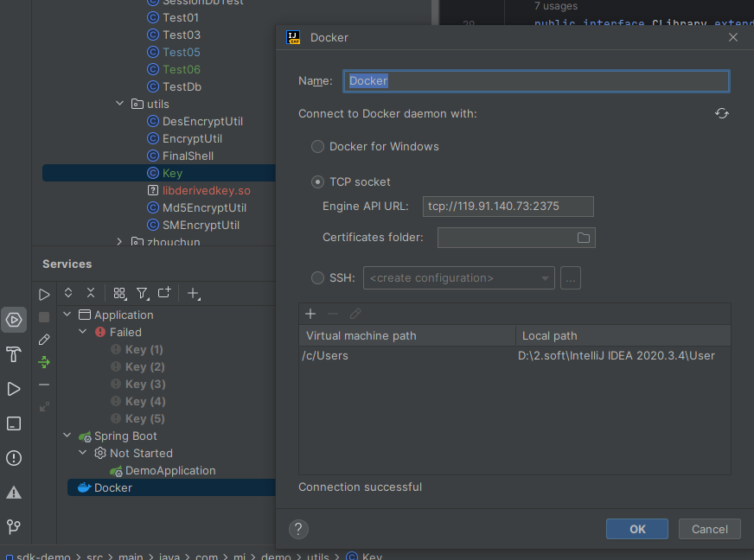
Task: Open the SSH create configuration dropdown
Action: pyautogui.click(x=458, y=278)
